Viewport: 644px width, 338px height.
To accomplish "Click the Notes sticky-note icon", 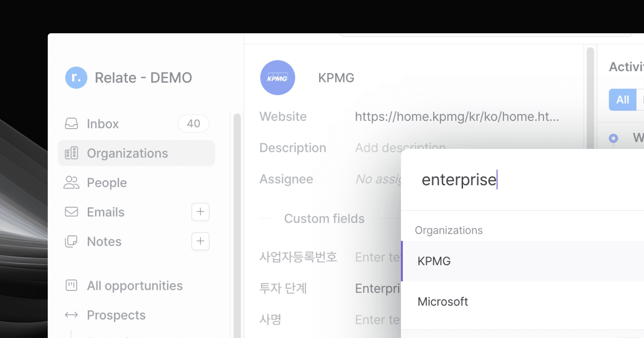I will point(72,241).
